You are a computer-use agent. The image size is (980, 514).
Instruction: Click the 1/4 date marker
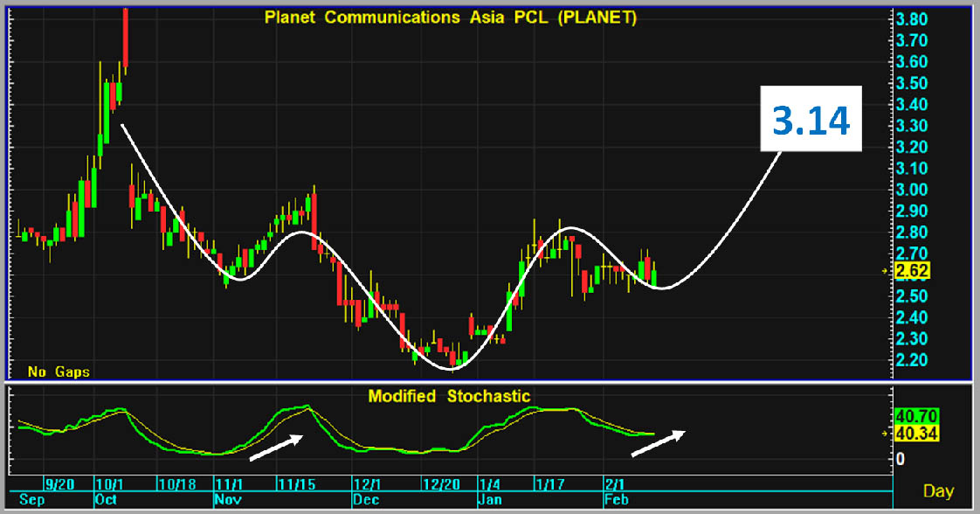[489, 484]
